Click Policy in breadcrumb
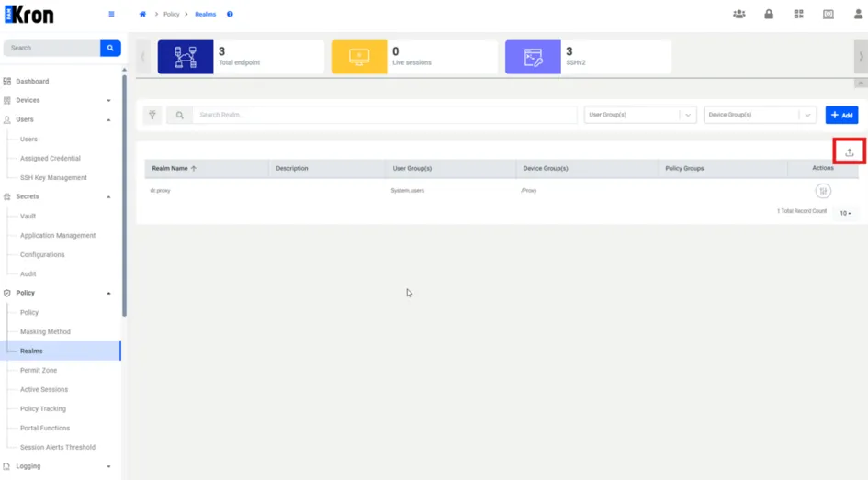This screenshot has width=868, height=480. click(x=172, y=15)
